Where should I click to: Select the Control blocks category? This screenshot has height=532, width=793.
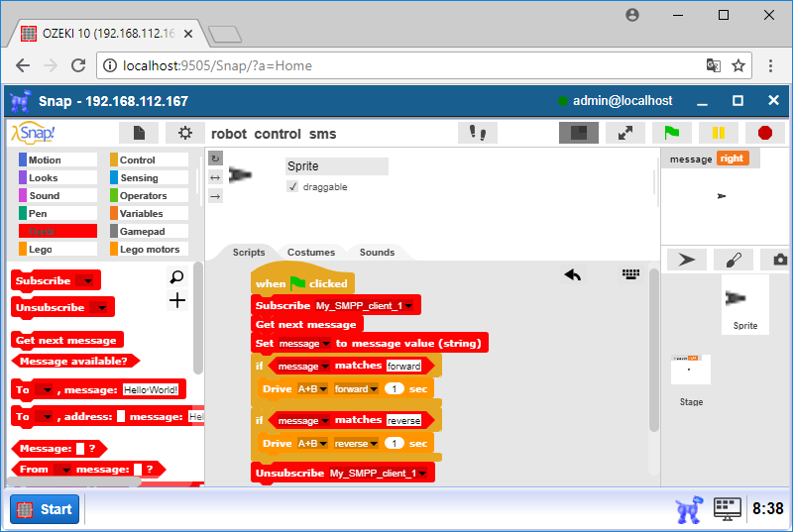[149, 160]
